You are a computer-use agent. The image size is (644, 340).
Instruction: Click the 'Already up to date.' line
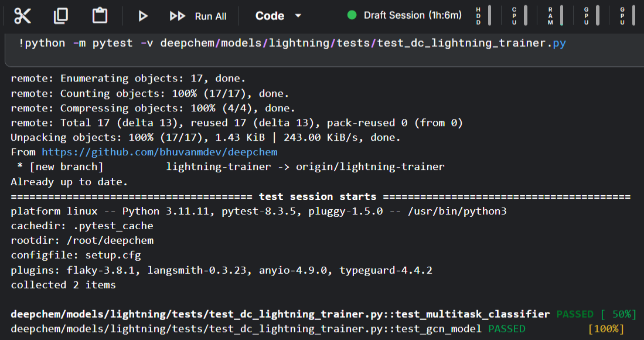click(69, 182)
